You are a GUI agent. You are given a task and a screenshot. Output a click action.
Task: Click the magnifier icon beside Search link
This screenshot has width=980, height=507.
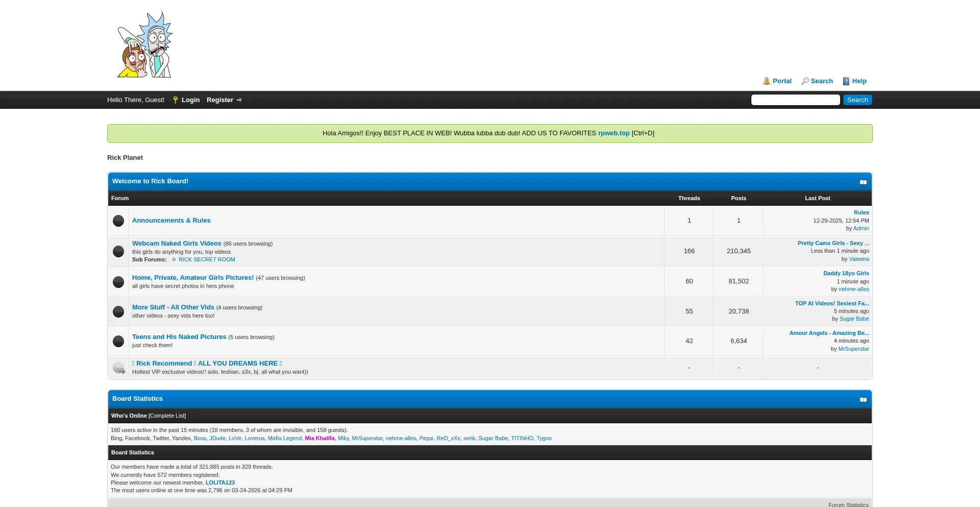[x=805, y=81]
